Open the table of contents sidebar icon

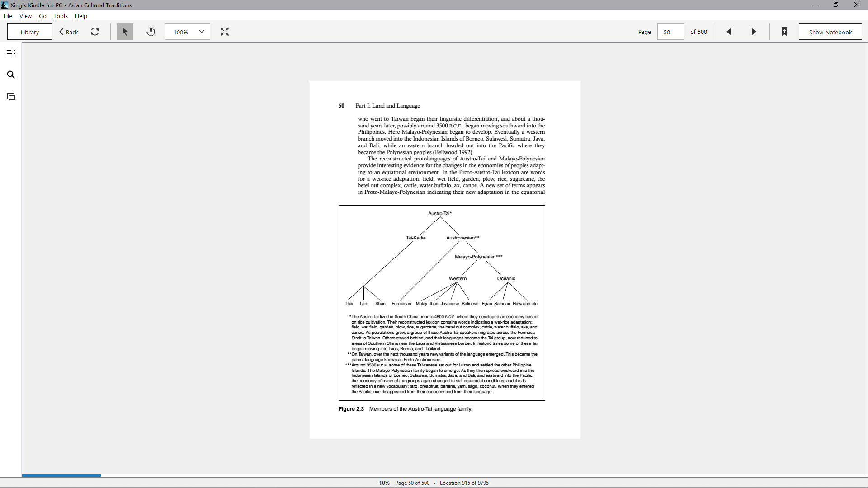11,53
